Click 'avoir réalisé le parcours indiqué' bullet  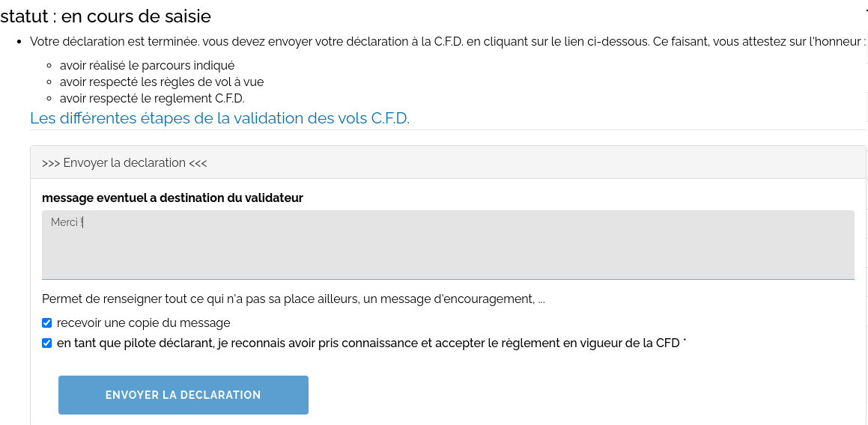coord(147,66)
